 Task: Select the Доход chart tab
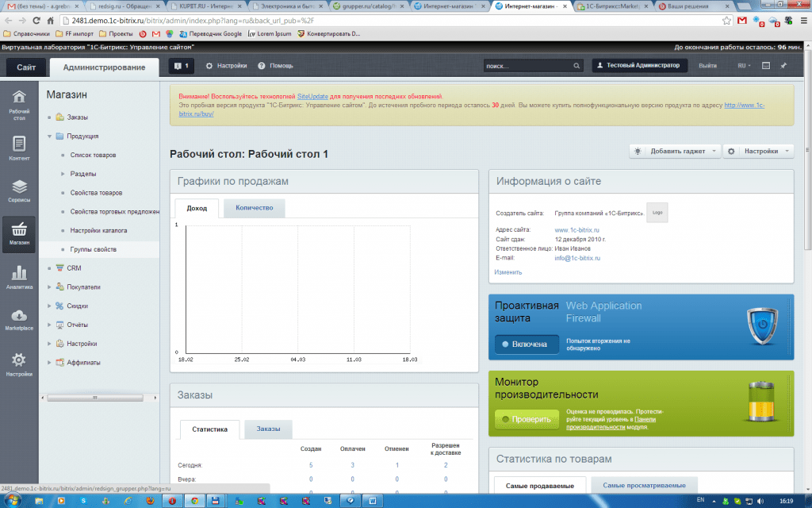coord(197,209)
